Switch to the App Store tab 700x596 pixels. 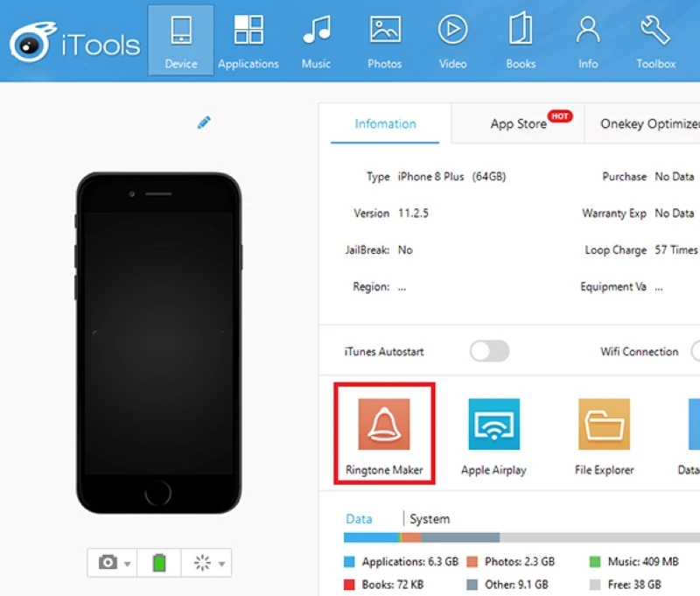[517, 123]
